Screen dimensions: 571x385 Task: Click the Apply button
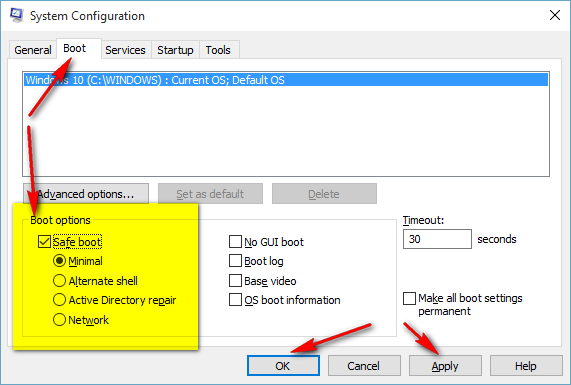pos(445,366)
